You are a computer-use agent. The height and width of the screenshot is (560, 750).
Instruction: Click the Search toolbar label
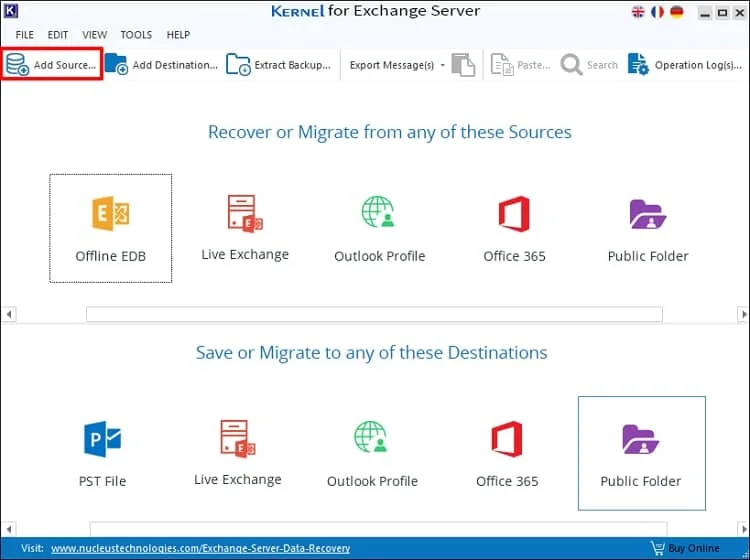[602, 65]
